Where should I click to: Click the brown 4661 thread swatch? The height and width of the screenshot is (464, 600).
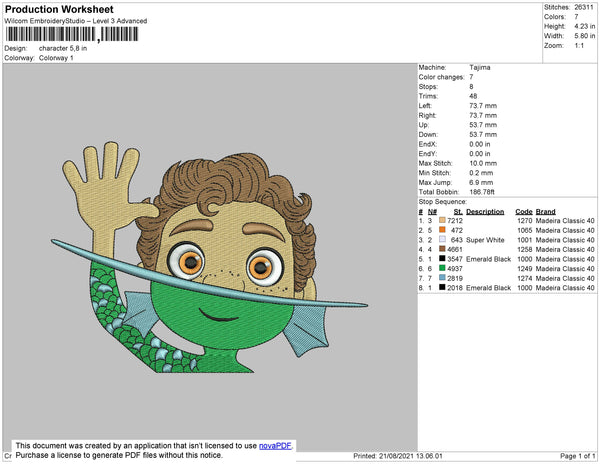tap(442, 249)
